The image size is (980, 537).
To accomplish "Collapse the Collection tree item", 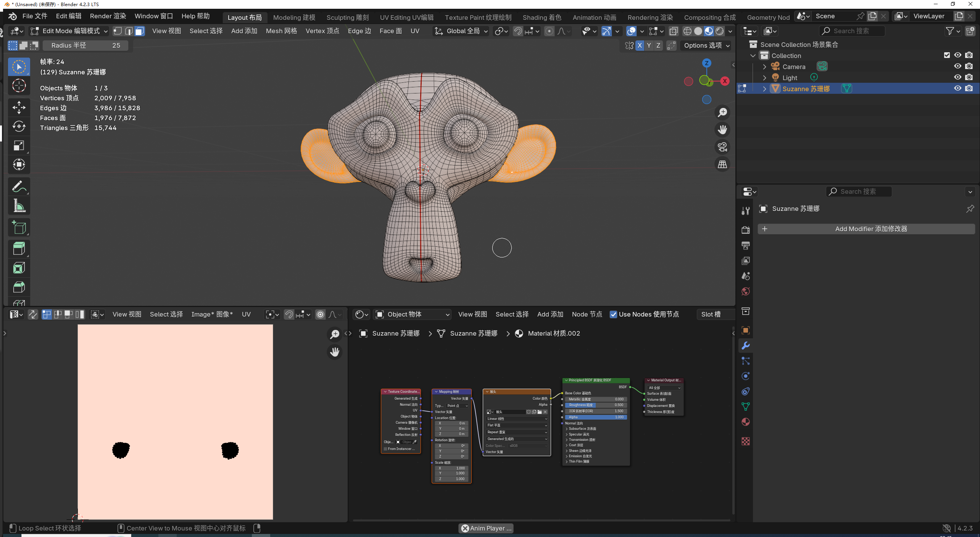I will 753,56.
